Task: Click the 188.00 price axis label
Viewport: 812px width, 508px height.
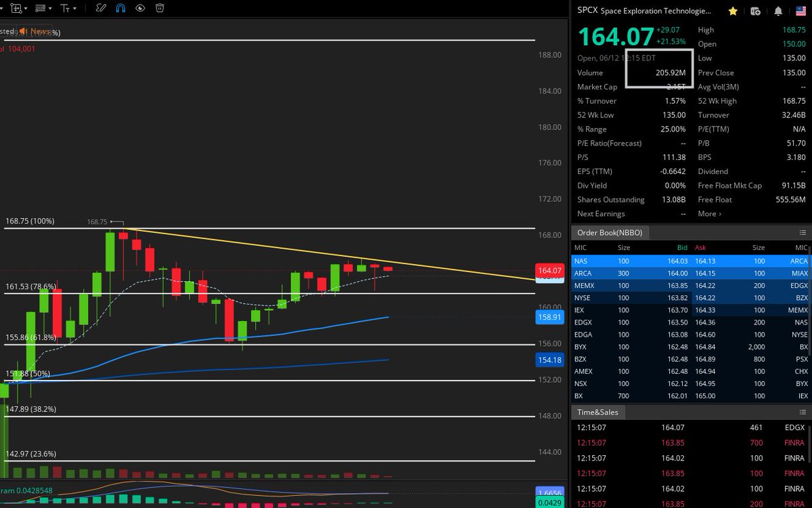Action: 550,55
